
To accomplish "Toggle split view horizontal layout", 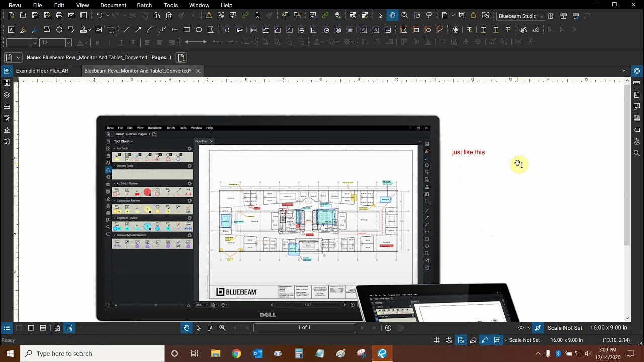I will pyautogui.click(x=43, y=328).
